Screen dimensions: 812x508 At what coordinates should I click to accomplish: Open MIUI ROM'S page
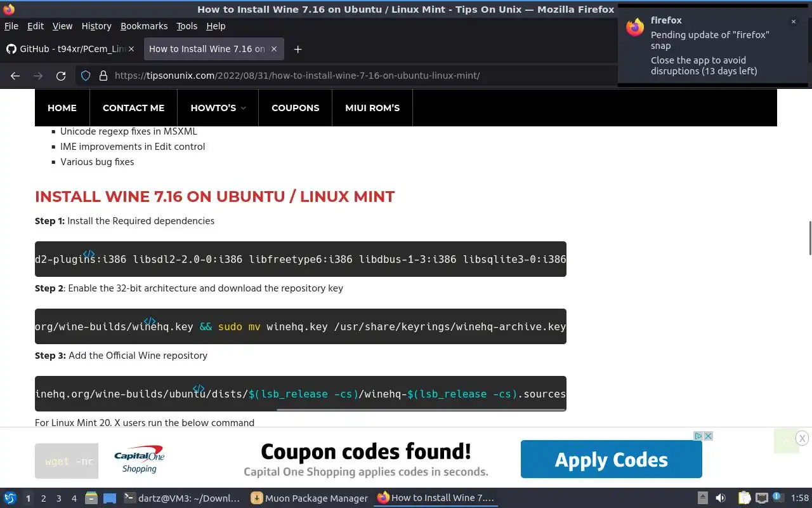(x=372, y=108)
